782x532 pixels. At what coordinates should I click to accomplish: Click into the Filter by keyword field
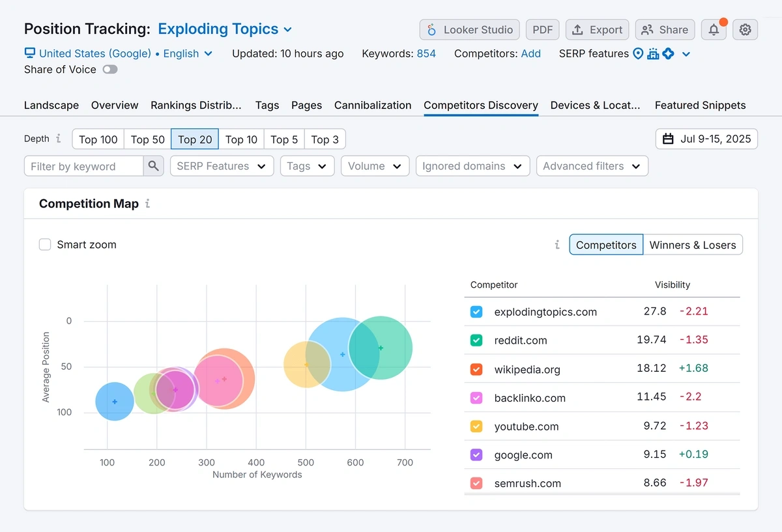point(84,166)
